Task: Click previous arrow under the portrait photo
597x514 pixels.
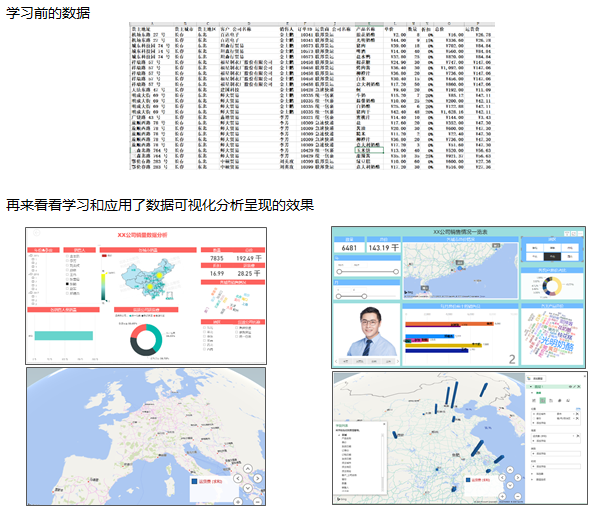Action: click(336, 361)
